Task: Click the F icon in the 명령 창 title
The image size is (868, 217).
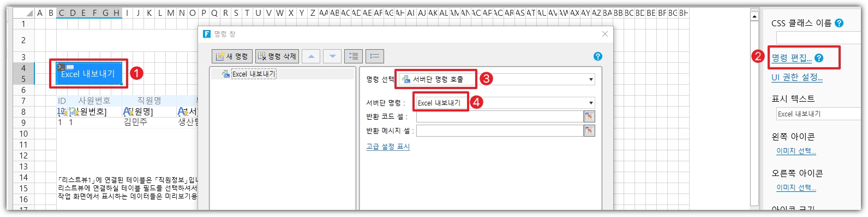Action: tap(207, 34)
